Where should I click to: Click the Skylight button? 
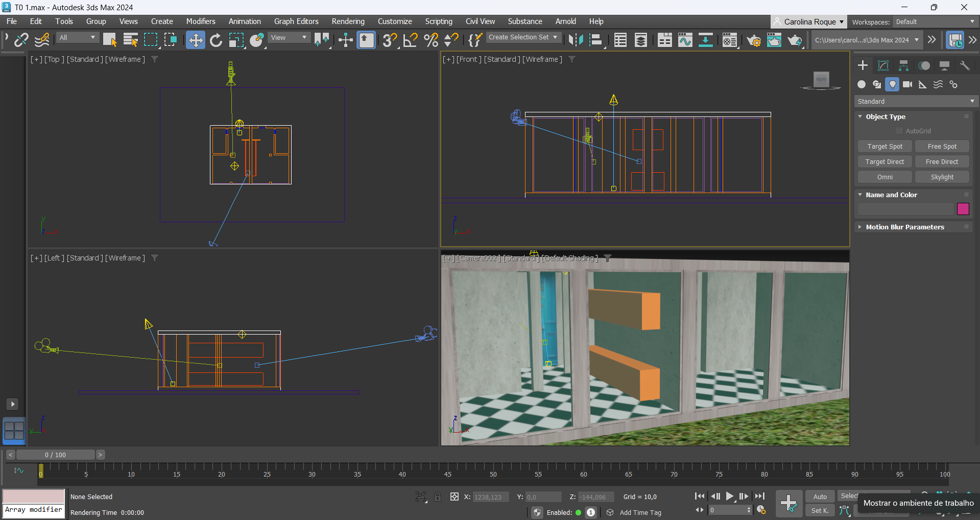coord(942,177)
